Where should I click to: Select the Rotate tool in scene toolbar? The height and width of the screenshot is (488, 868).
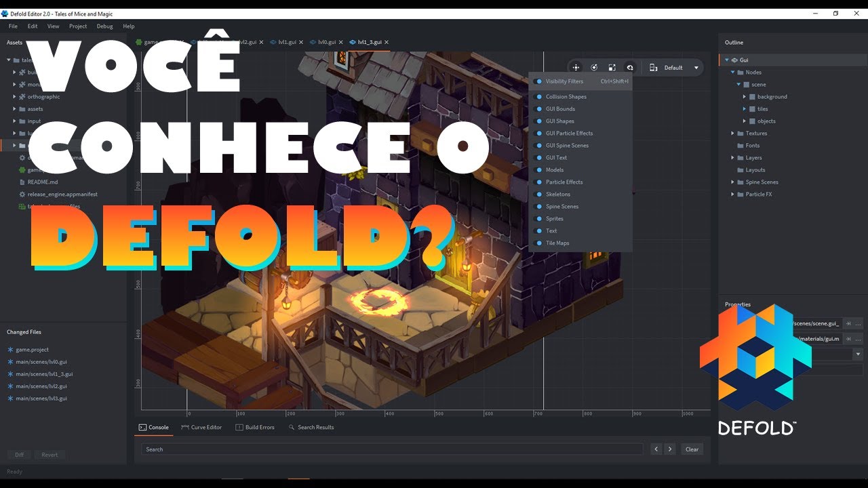pos(594,67)
